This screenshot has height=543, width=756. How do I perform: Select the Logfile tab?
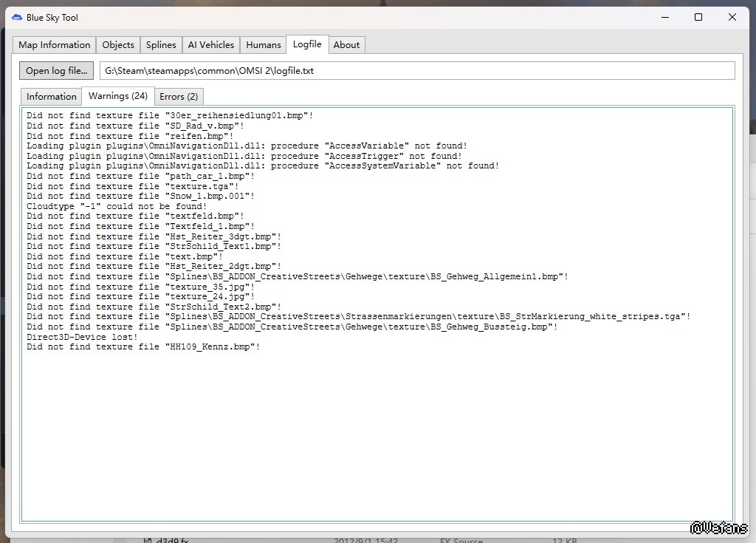(307, 44)
